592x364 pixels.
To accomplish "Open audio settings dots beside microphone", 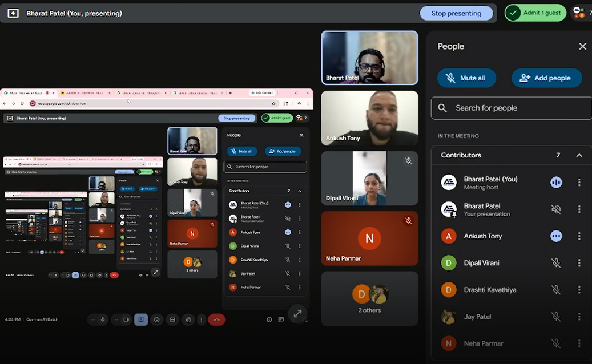I will point(92,319).
